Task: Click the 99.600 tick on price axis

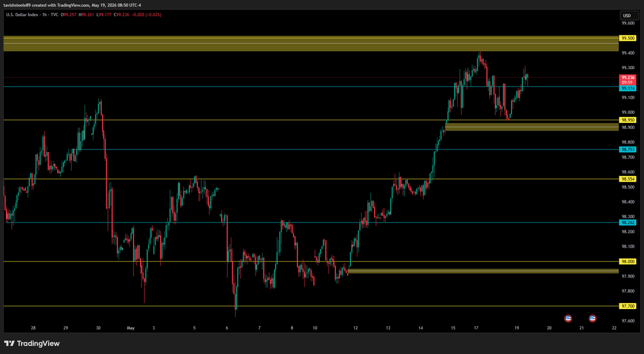Action: point(627,23)
